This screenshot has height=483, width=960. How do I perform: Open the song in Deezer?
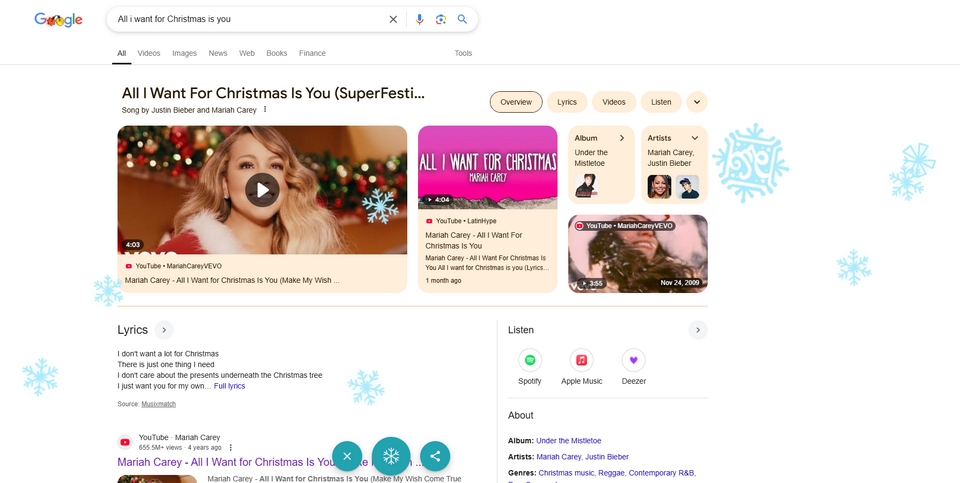[x=633, y=361]
